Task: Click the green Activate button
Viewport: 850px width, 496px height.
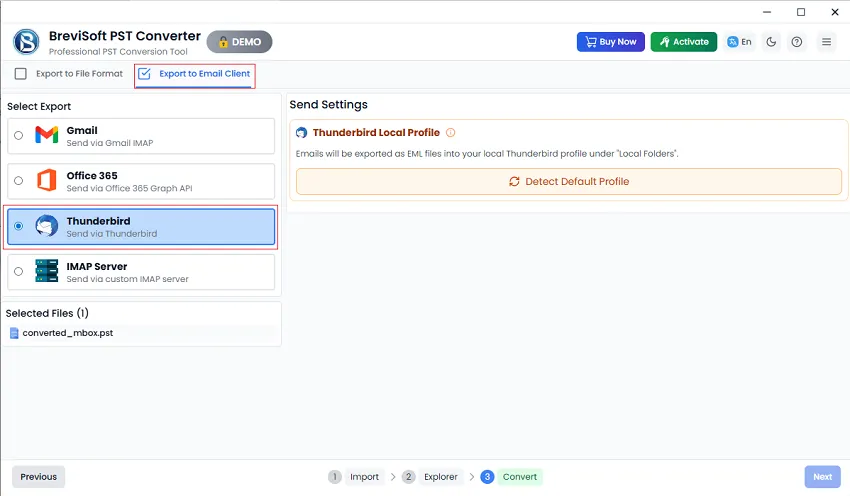Action: pos(684,42)
